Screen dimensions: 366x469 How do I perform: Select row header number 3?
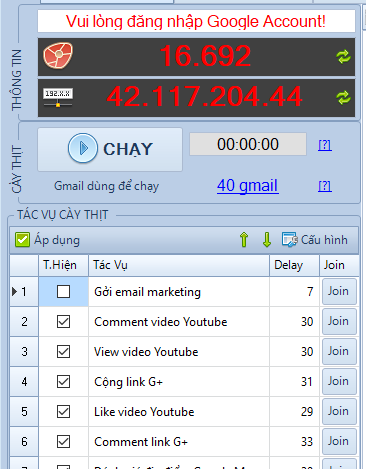click(24, 352)
